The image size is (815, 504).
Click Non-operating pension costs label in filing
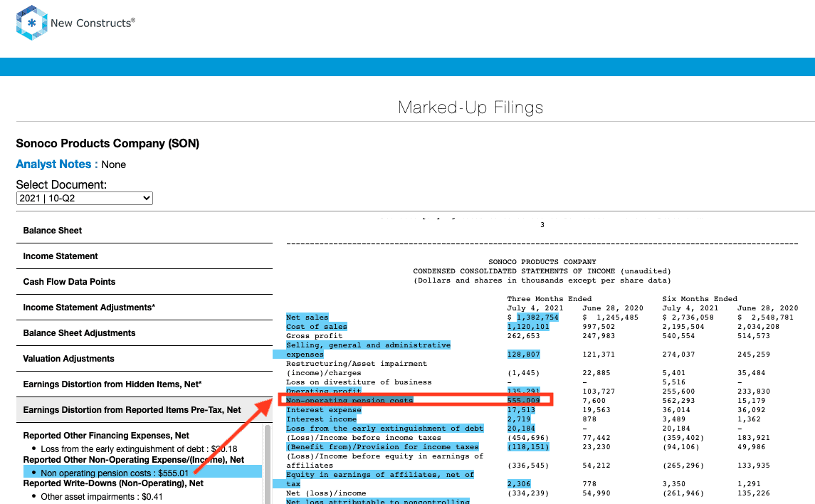(349, 401)
